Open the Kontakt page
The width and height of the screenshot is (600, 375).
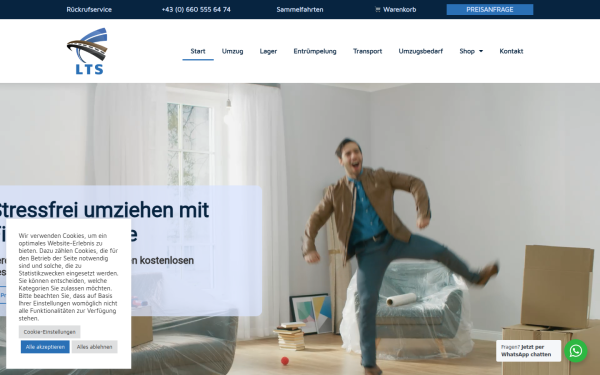(x=511, y=51)
